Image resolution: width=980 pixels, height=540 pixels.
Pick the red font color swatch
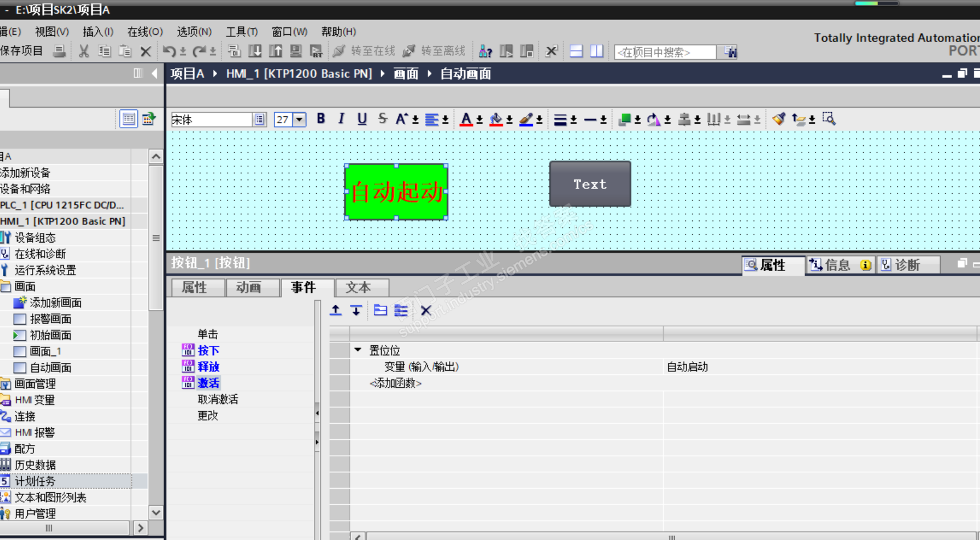467,120
